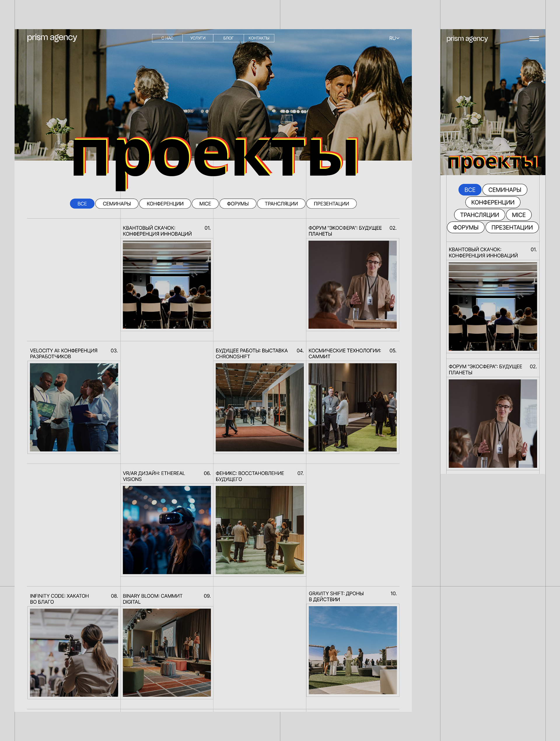
Task: Toggle the desktop КОНФЕРЕНЦИИ filter chip
Action: coord(165,204)
